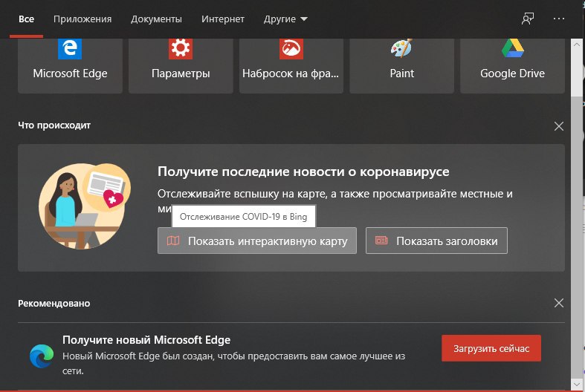585x392 pixels.
Task: Click the headline Получите последние новости о коронавирусе
Action: pyautogui.click(x=303, y=171)
